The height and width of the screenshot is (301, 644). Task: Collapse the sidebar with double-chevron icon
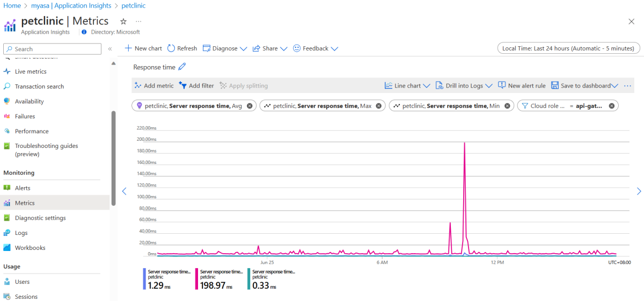[110, 49]
